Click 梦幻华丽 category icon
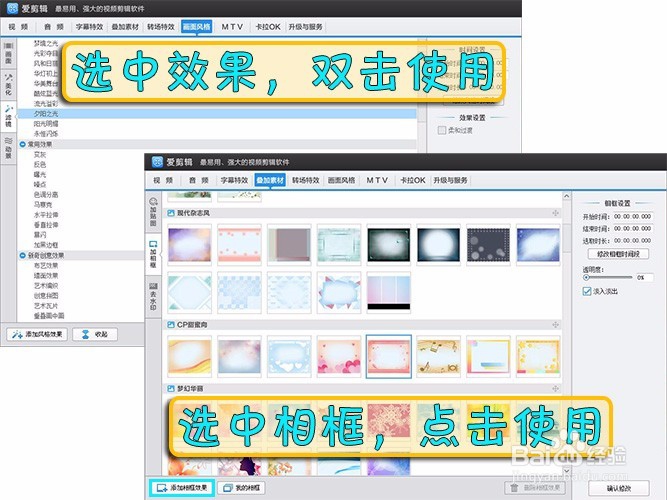 pyautogui.click(x=171, y=389)
